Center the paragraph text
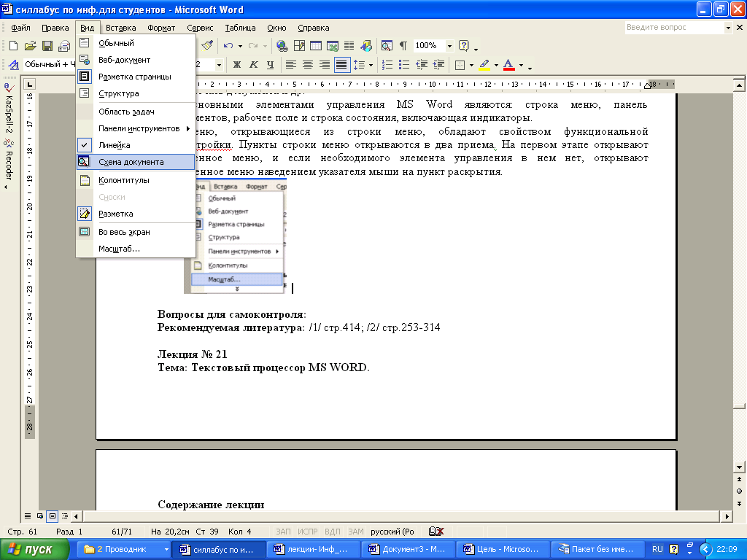This screenshot has height=560, width=747. click(x=308, y=65)
